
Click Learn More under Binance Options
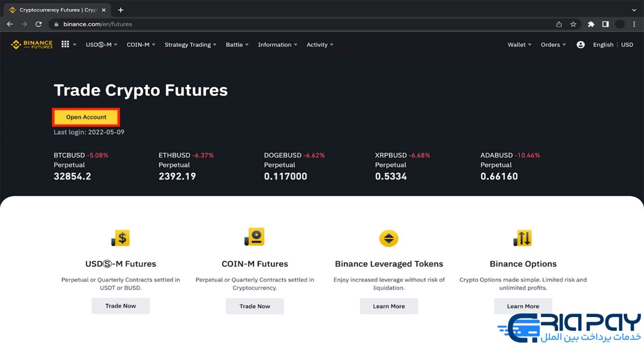click(523, 306)
